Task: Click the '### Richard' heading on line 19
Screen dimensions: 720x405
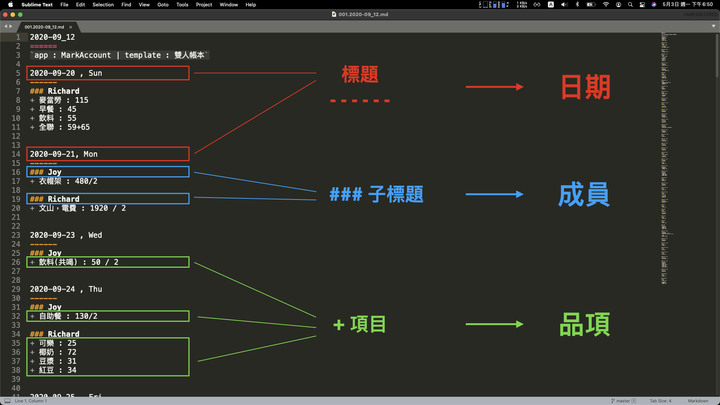Action: tap(55, 199)
